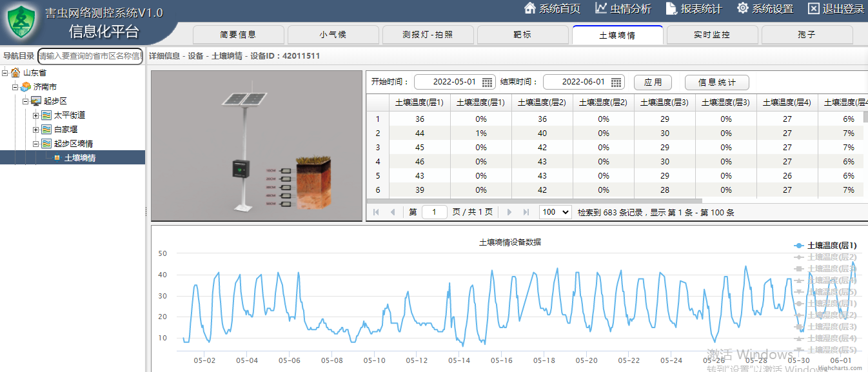
Task: Click the 信息统计 button
Action: pyautogui.click(x=716, y=83)
